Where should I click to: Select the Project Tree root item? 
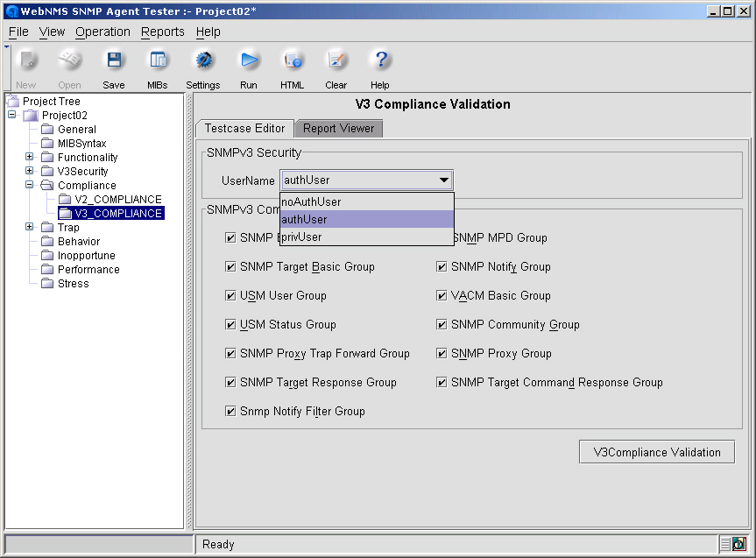click(52, 102)
